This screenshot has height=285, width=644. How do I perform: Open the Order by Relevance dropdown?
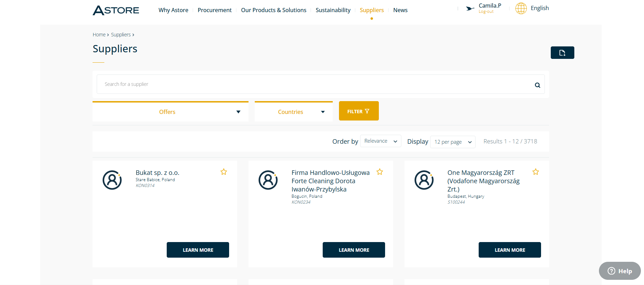[381, 141]
